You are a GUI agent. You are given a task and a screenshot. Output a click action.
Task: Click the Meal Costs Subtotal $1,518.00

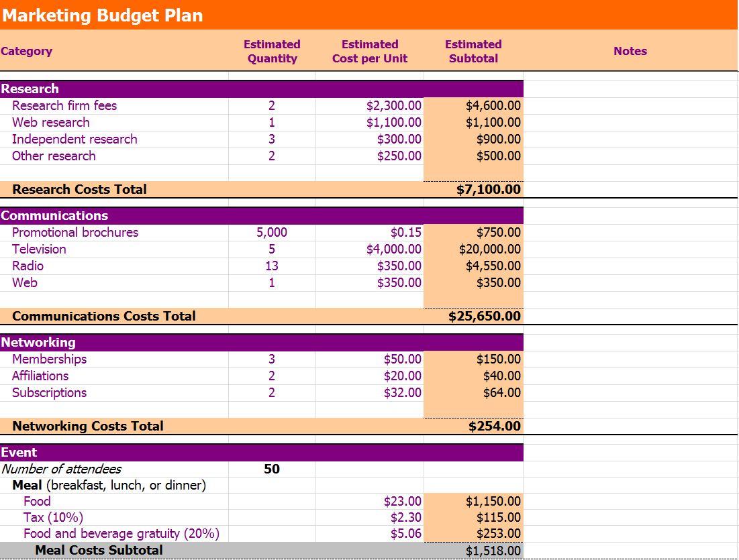491,550
